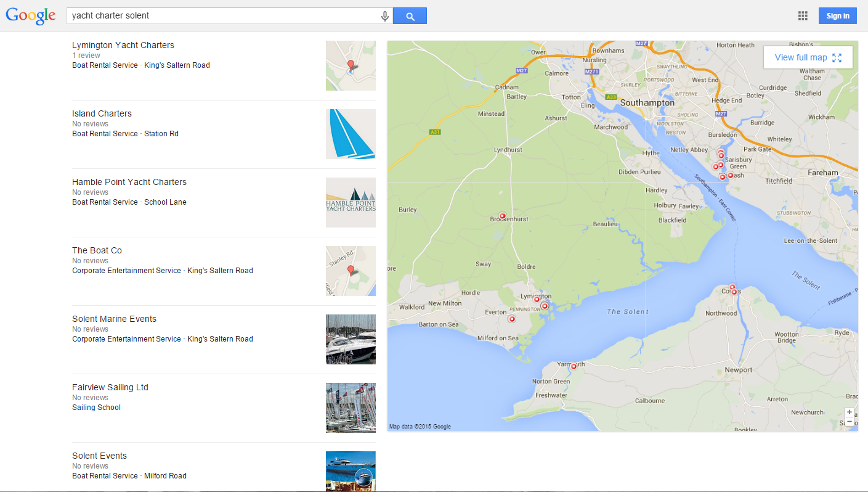Click the microphone voice search icon

pos(385,16)
